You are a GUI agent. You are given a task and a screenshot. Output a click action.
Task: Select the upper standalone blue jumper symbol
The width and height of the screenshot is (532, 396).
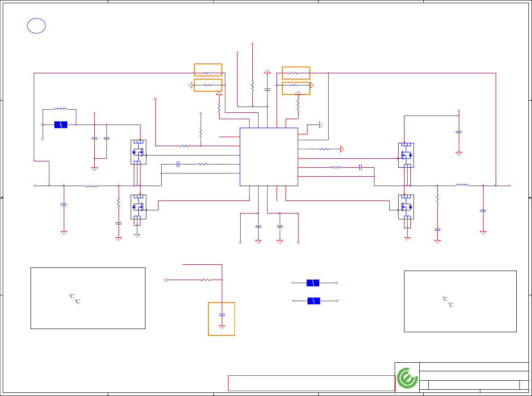click(313, 283)
